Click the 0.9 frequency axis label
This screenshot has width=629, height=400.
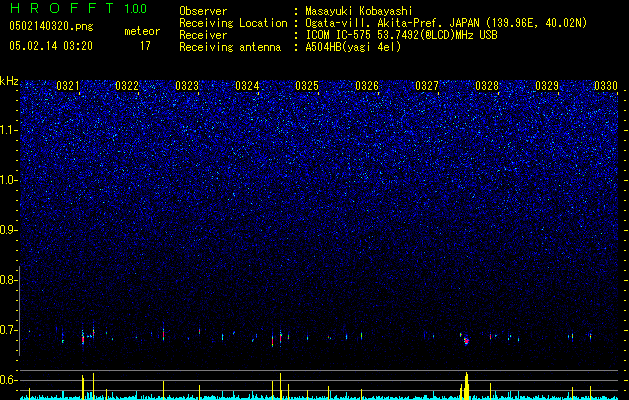8,230
